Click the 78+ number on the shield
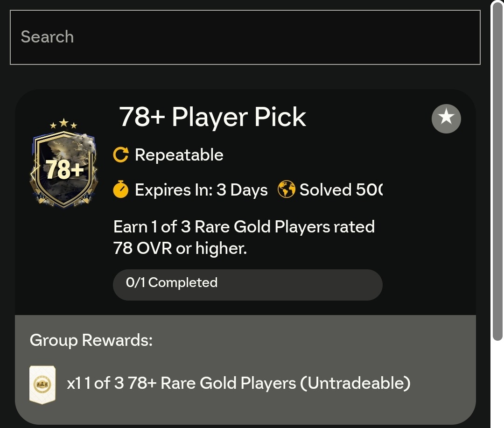 (64, 169)
